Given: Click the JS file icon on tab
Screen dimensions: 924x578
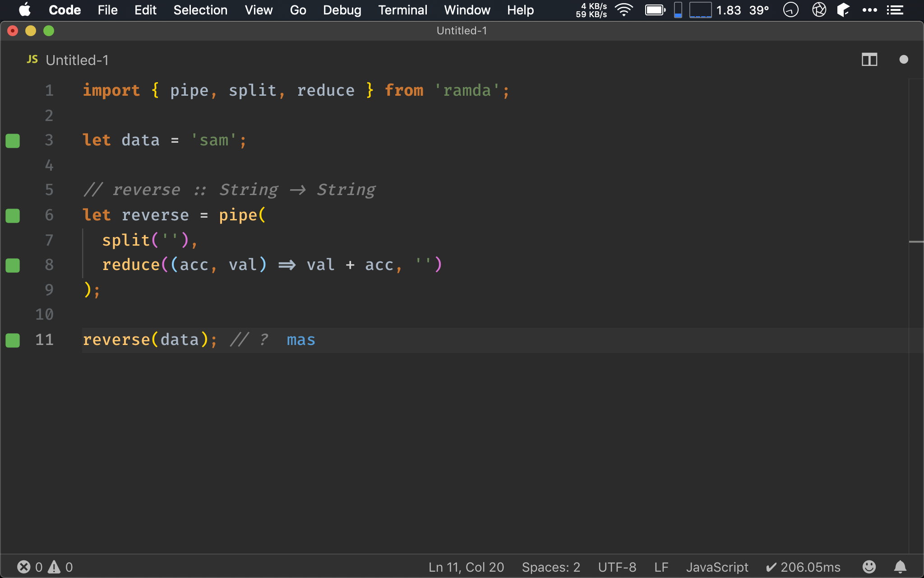Looking at the screenshot, I should point(32,60).
